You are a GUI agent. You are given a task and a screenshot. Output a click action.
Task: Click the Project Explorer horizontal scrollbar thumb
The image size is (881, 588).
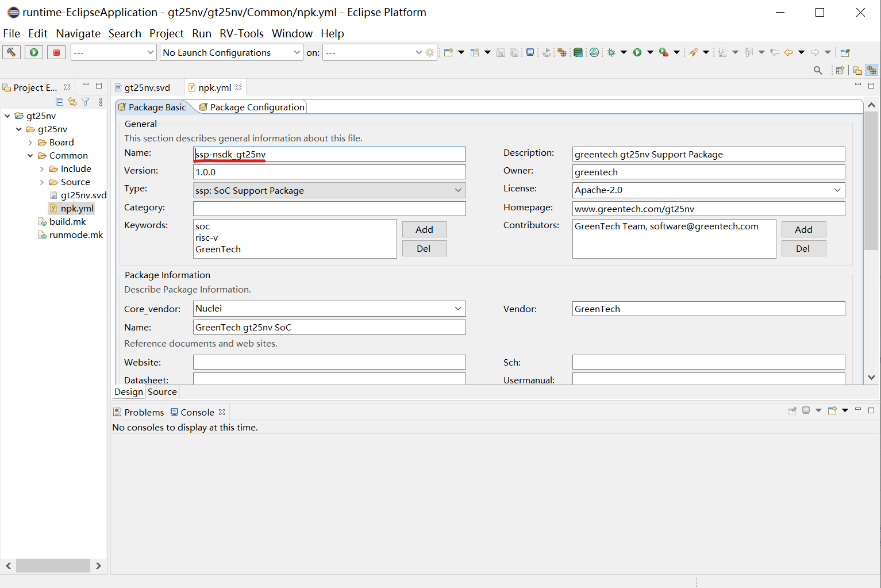pyautogui.click(x=53, y=566)
